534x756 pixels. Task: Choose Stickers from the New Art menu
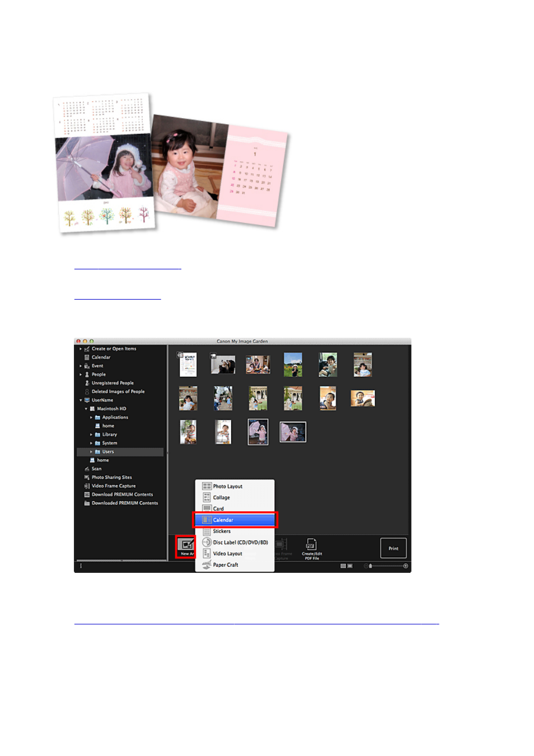pyautogui.click(x=235, y=531)
